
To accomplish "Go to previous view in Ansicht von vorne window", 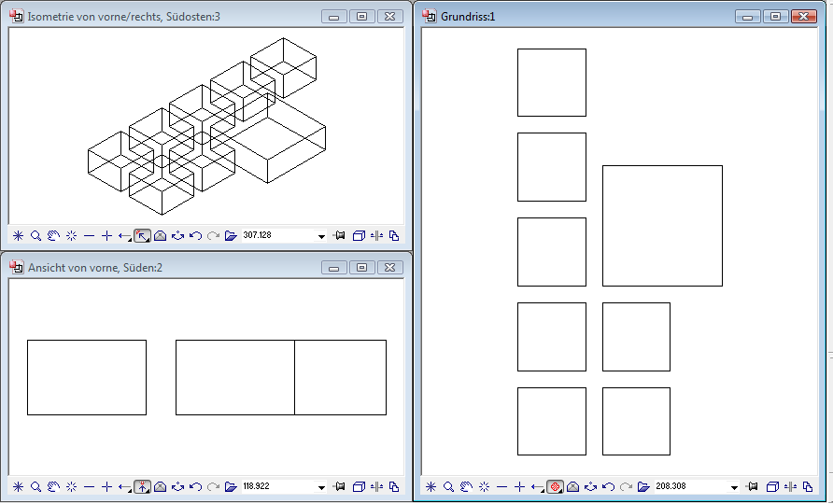I will tap(195, 486).
